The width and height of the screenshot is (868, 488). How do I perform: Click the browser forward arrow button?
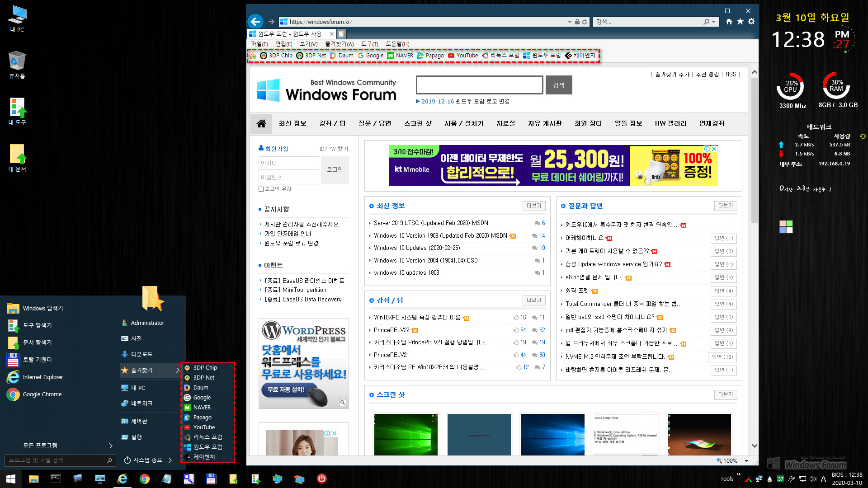click(x=271, y=22)
